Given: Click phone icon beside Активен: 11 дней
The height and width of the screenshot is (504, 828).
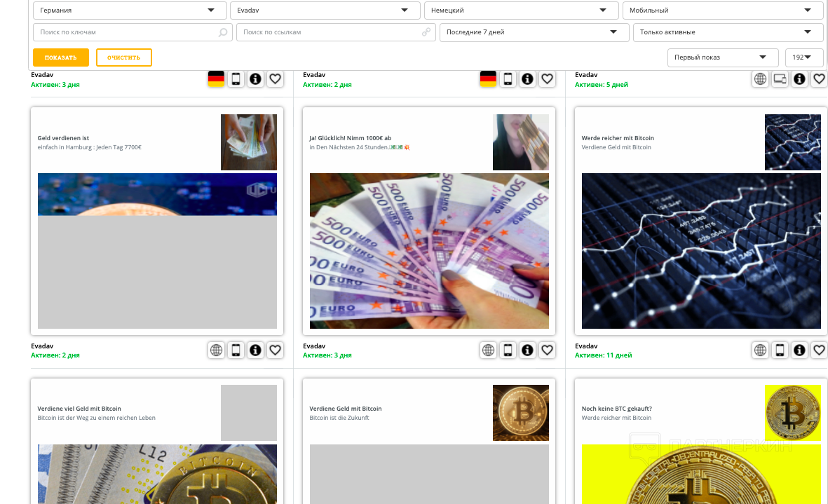Looking at the screenshot, I should point(780,350).
